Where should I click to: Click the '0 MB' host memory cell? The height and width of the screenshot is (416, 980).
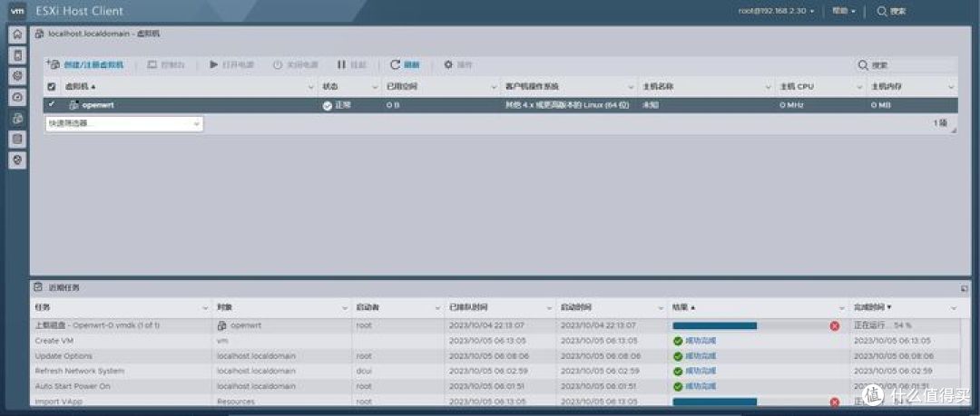(880, 105)
